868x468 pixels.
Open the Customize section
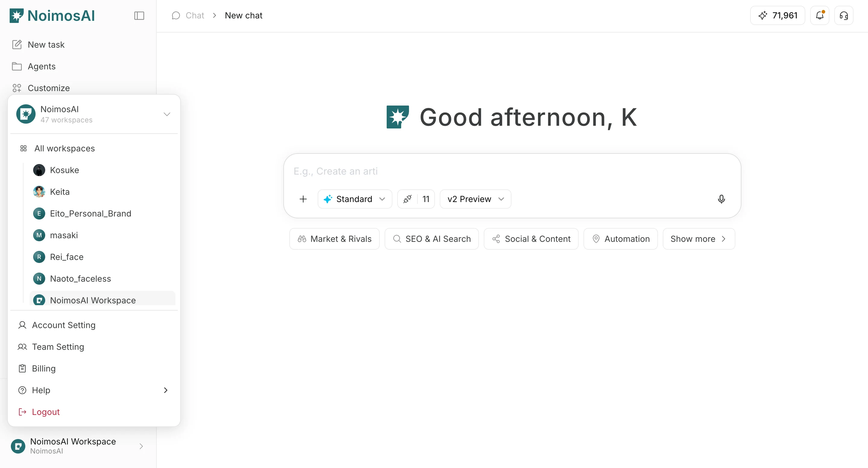coord(49,88)
